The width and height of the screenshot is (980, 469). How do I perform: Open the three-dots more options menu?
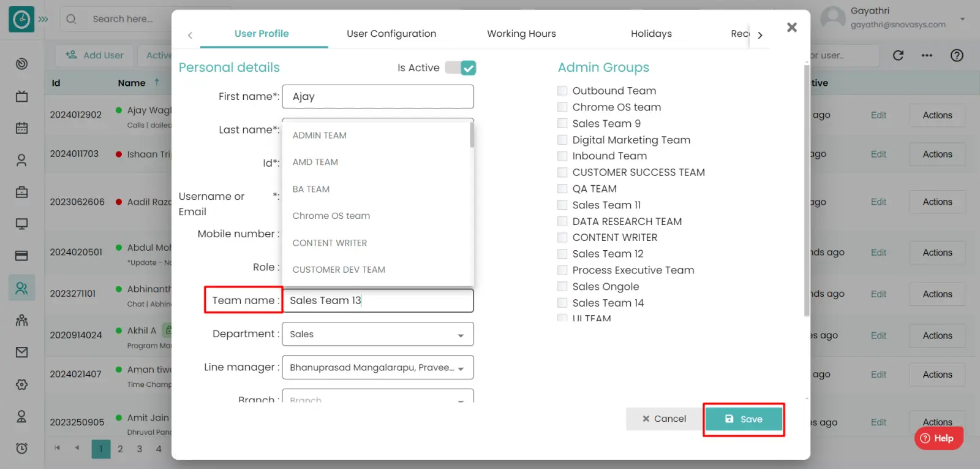pos(927,56)
